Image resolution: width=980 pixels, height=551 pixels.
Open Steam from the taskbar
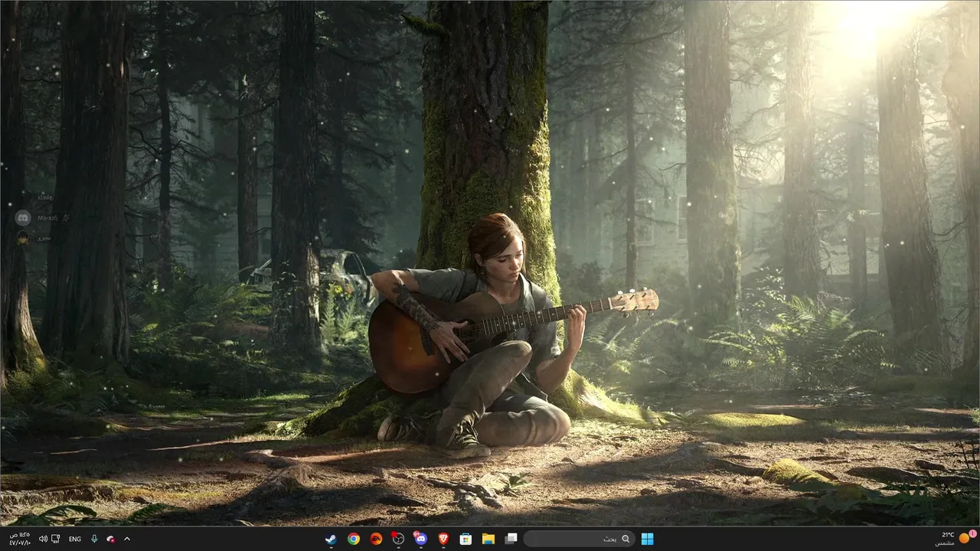330,539
